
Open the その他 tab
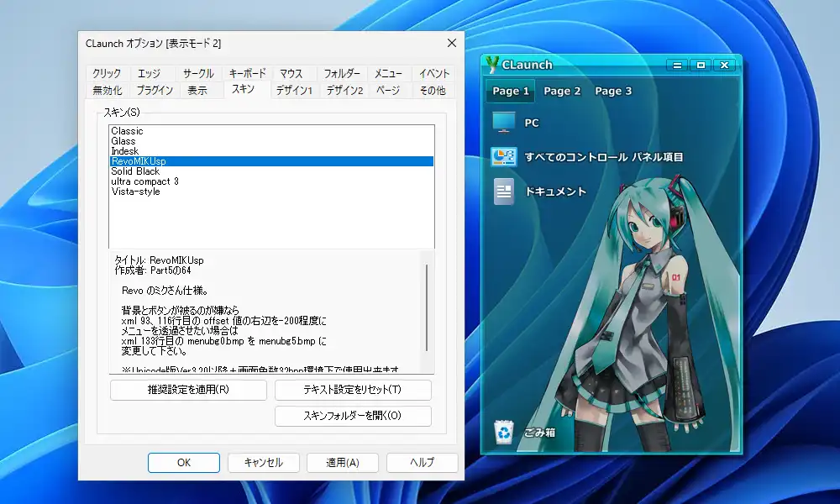433,91
